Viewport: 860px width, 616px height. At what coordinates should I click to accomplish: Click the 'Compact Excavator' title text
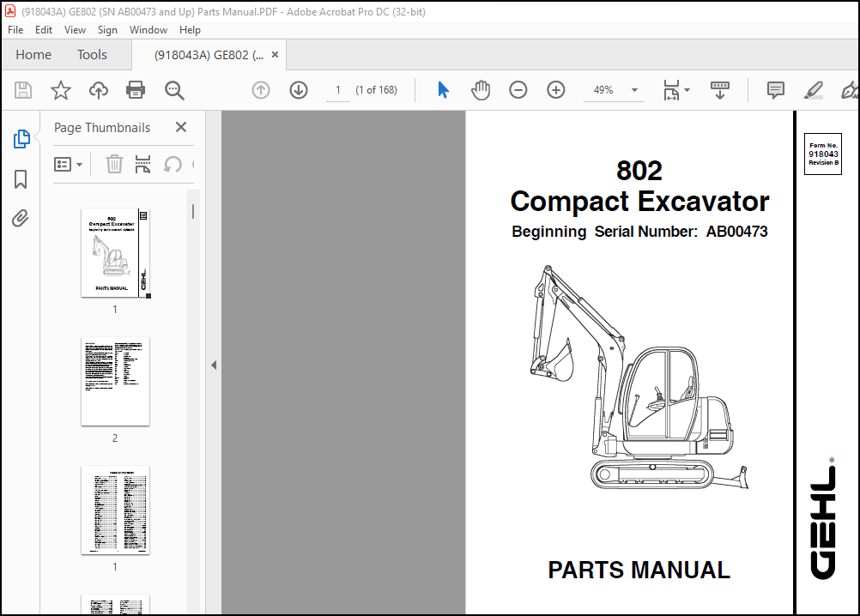[x=639, y=202]
